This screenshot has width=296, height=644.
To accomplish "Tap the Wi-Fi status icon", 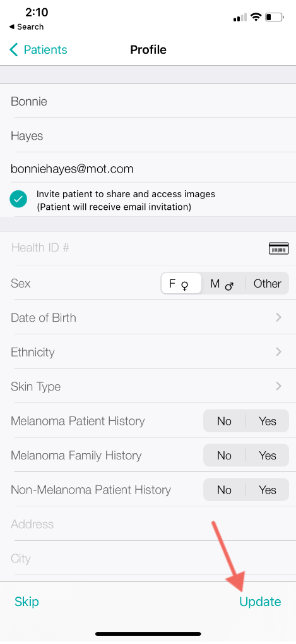I will tap(256, 17).
